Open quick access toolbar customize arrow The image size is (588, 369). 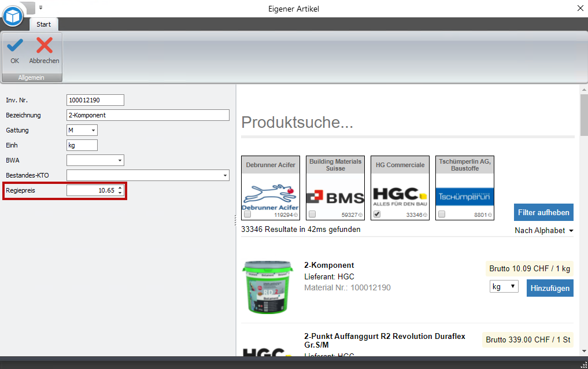coord(41,8)
